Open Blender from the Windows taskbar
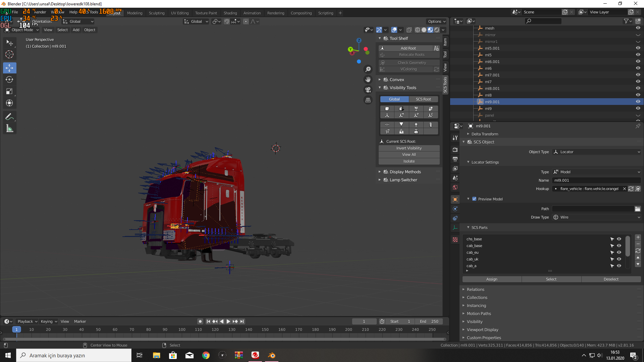 pos(272,355)
